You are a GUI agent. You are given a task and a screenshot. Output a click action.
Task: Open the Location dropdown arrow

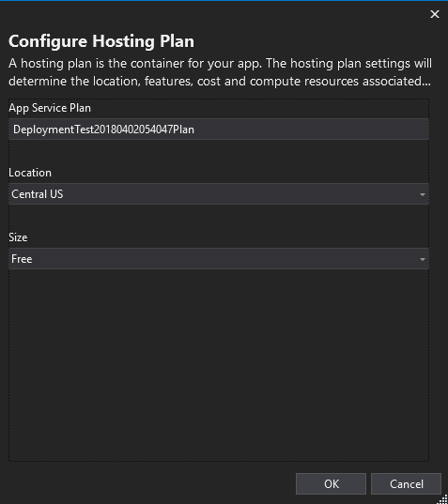423,194
